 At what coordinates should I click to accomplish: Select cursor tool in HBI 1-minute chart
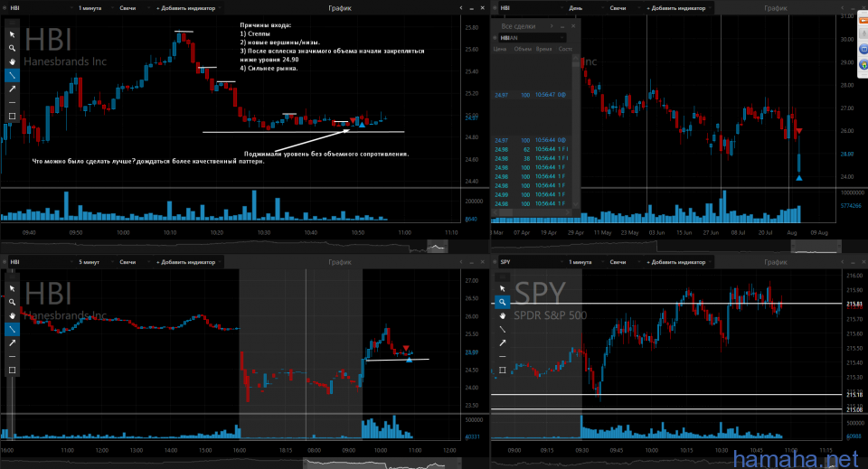click(12, 34)
